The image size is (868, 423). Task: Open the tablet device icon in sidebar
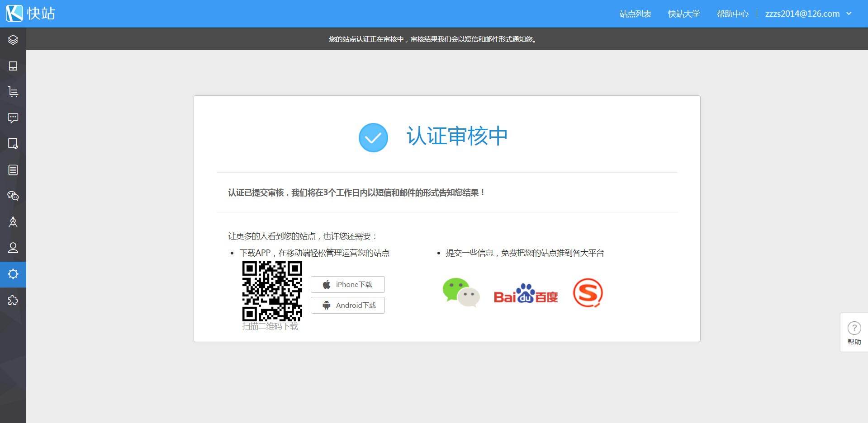point(13,66)
